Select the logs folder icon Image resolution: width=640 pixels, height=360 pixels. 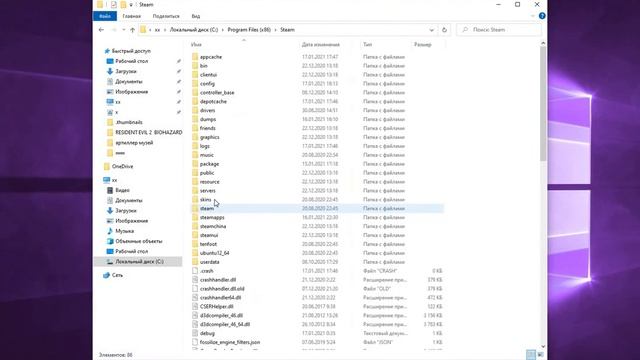(x=195, y=146)
